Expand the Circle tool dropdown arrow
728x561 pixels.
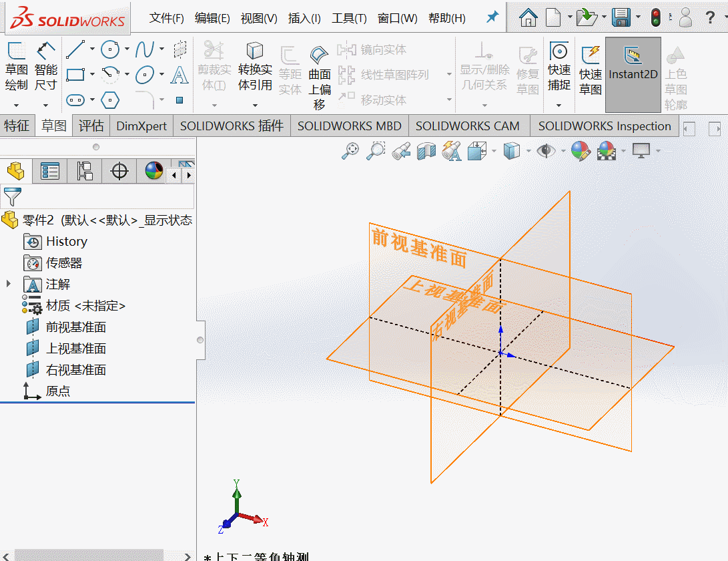(x=127, y=49)
